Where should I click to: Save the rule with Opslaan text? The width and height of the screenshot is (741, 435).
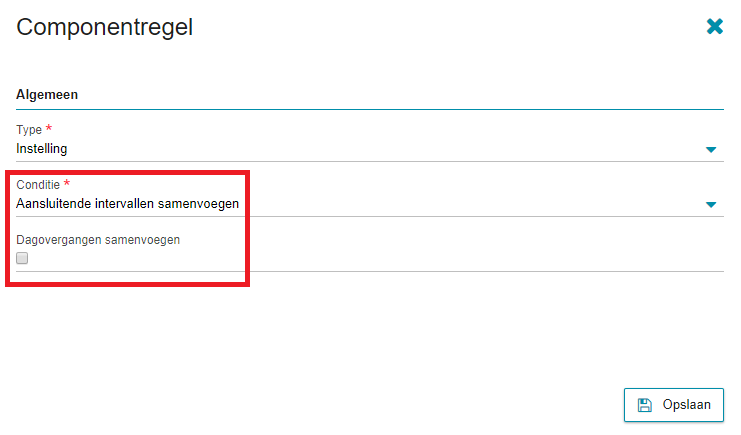click(x=686, y=405)
